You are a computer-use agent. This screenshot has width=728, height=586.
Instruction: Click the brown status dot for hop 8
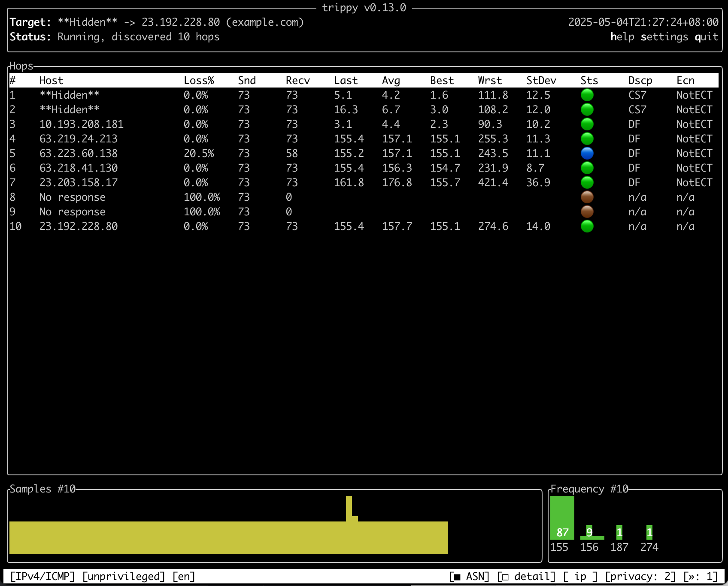tap(587, 197)
